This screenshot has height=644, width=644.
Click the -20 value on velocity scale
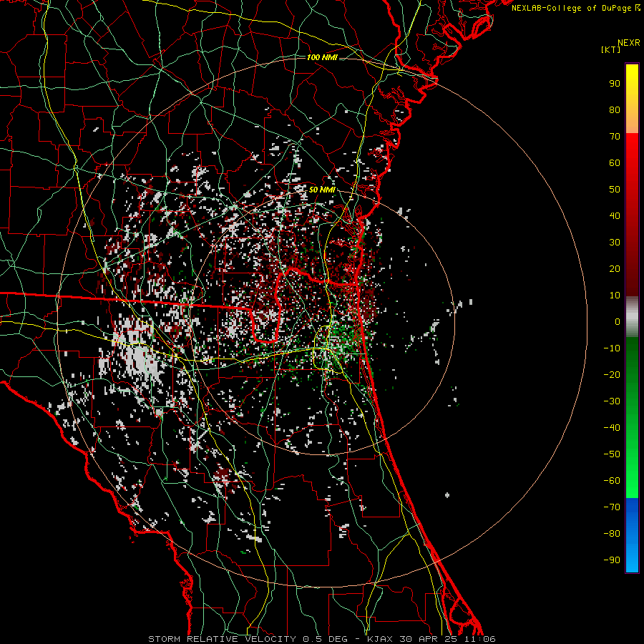[x=612, y=375]
